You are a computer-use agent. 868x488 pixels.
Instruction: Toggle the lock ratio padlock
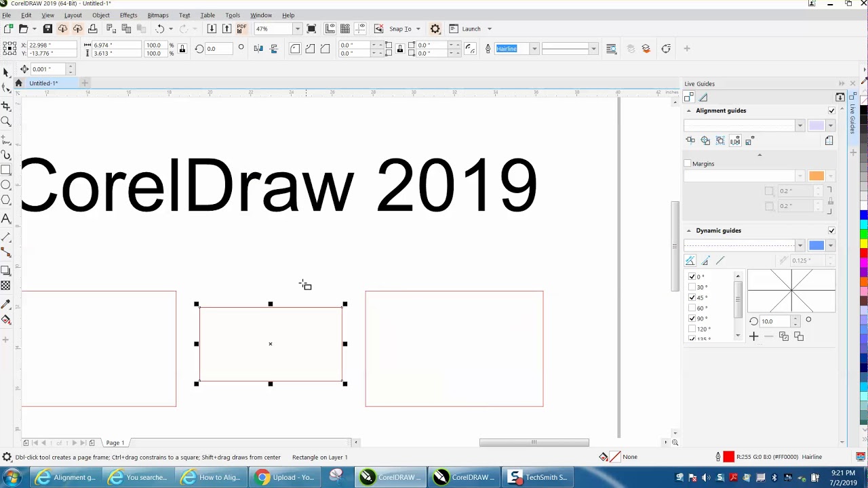point(182,49)
